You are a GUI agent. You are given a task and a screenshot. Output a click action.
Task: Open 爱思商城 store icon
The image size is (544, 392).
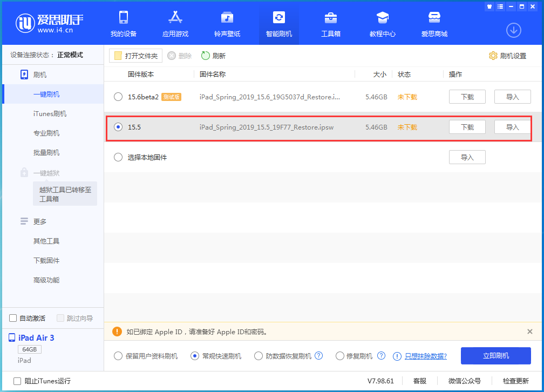[434, 17]
